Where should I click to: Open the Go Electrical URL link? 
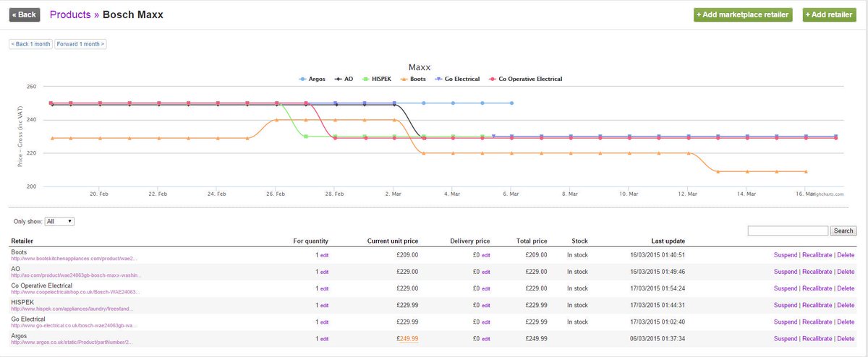click(x=74, y=324)
